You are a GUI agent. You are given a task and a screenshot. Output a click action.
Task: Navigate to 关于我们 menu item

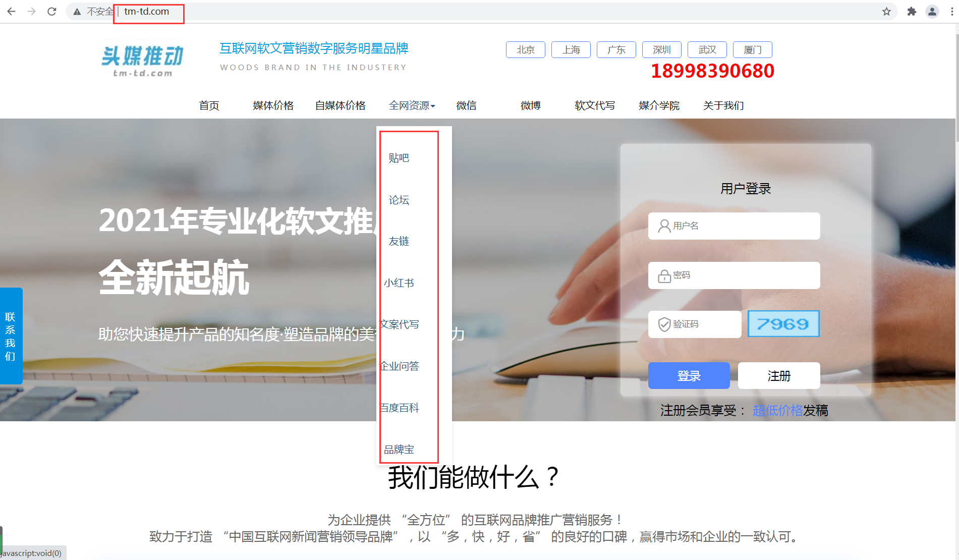click(723, 105)
